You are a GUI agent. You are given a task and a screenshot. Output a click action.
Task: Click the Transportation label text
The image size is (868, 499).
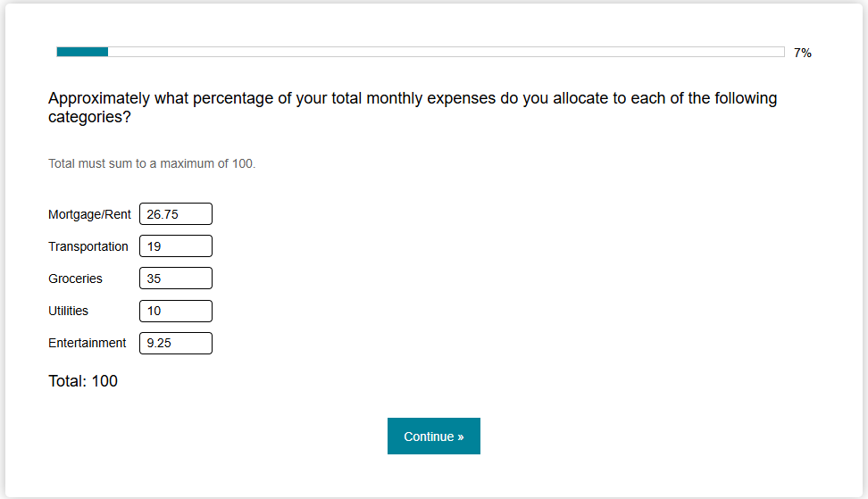pos(88,246)
